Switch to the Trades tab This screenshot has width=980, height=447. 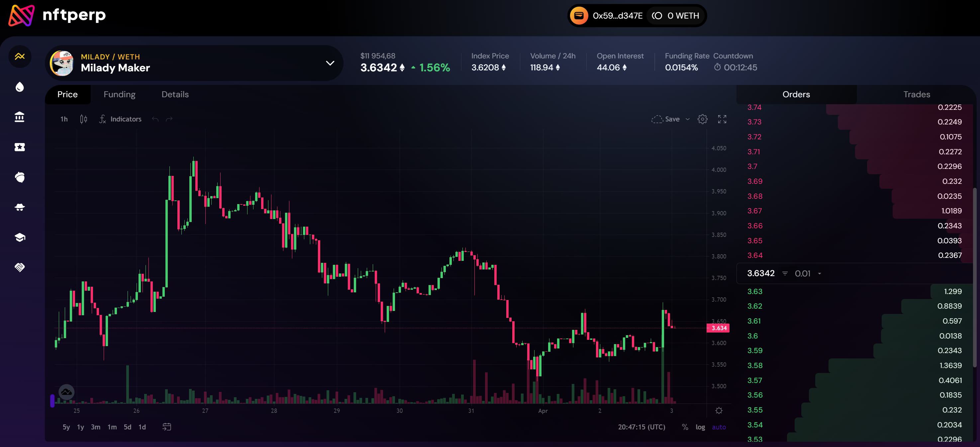pos(917,94)
